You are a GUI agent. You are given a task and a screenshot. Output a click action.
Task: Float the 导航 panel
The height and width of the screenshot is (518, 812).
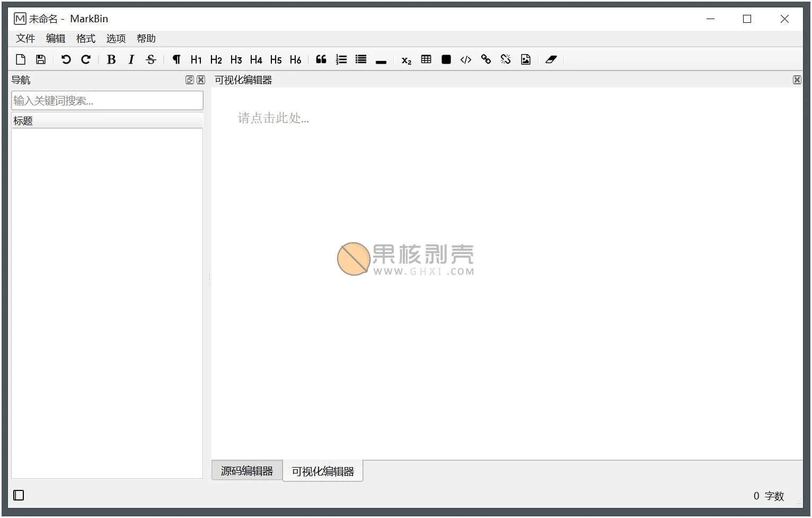[190, 80]
